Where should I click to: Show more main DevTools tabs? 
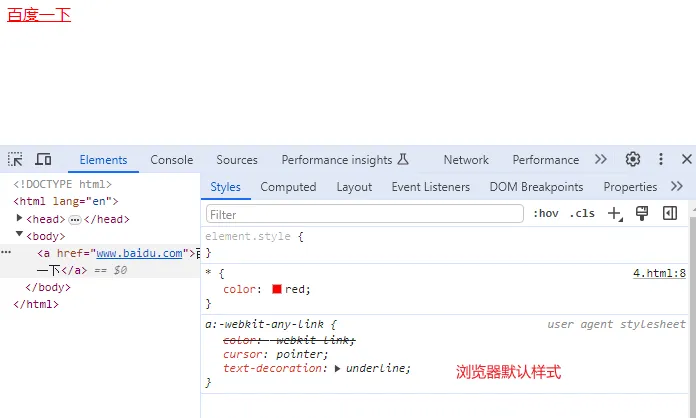point(600,159)
